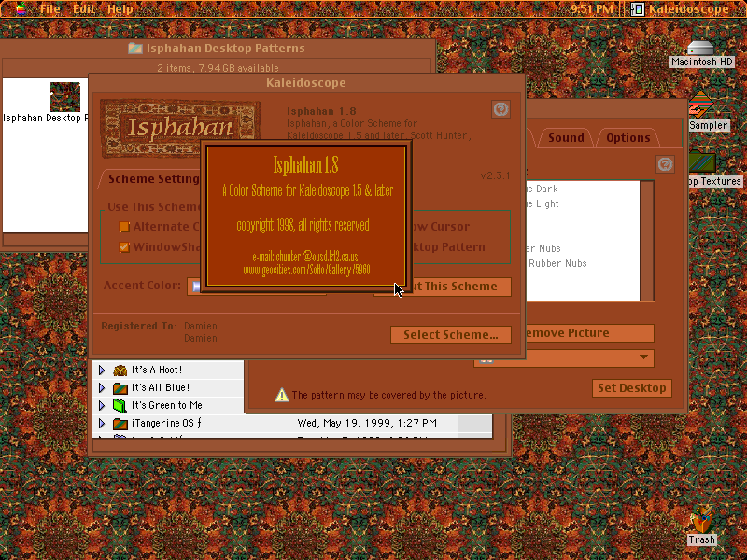Select the It's All Blue! folder icon
Viewport: 747px width, 560px height.
click(120, 387)
